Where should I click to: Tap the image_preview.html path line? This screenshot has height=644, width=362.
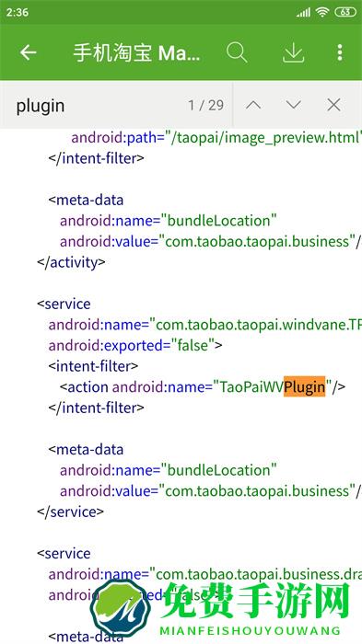pyautogui.click(x=216, y=138)
